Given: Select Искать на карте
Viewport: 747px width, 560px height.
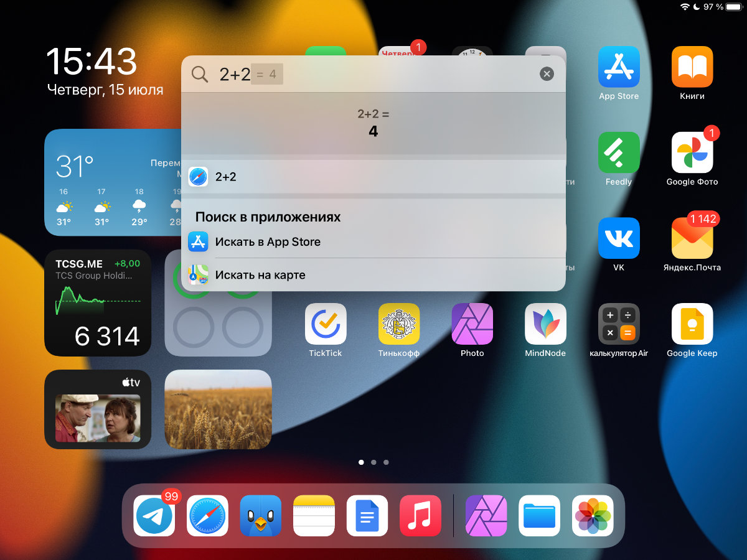Looking at the screenshot, I should 374,275.
